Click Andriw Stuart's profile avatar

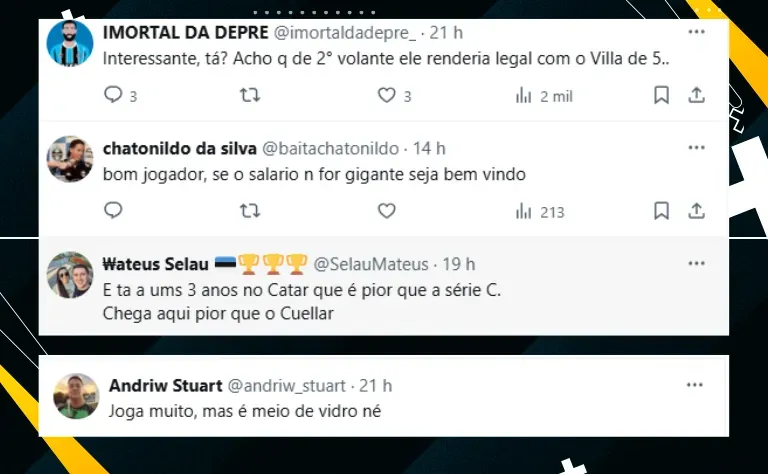point(76,396)
